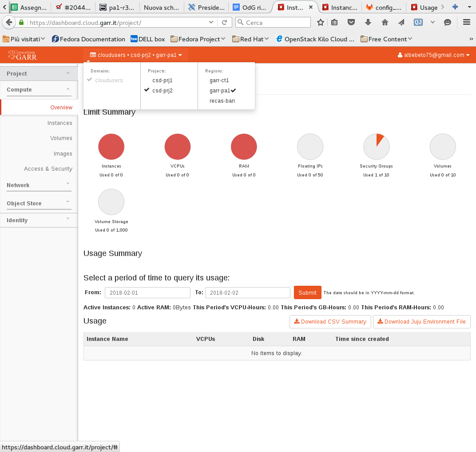The height and width of the screenshot is (452, 476).
Task: Select the garr-ct1 region
Action: [219, 80]
